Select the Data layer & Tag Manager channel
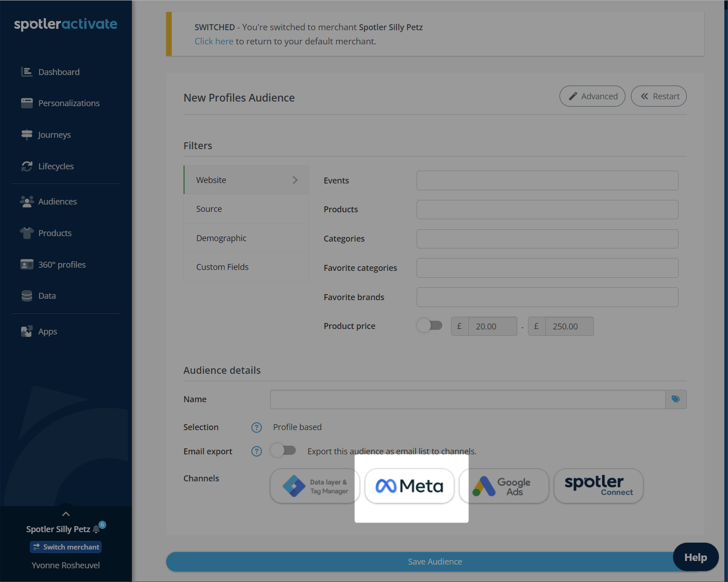The image size is (728, 582). point(315,486)
